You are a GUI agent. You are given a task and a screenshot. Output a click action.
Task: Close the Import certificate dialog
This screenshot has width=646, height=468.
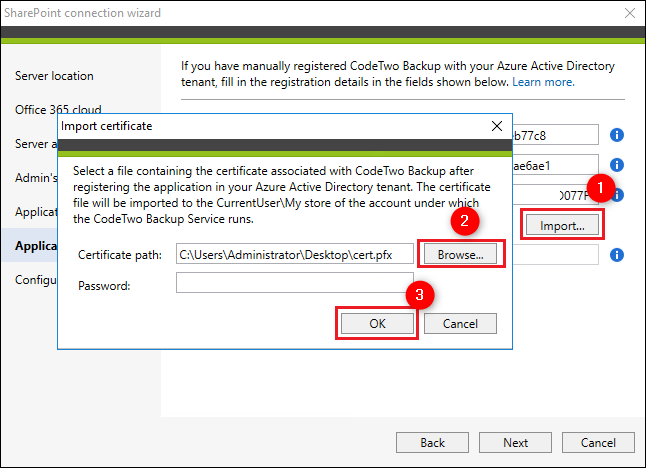point(497,126)
